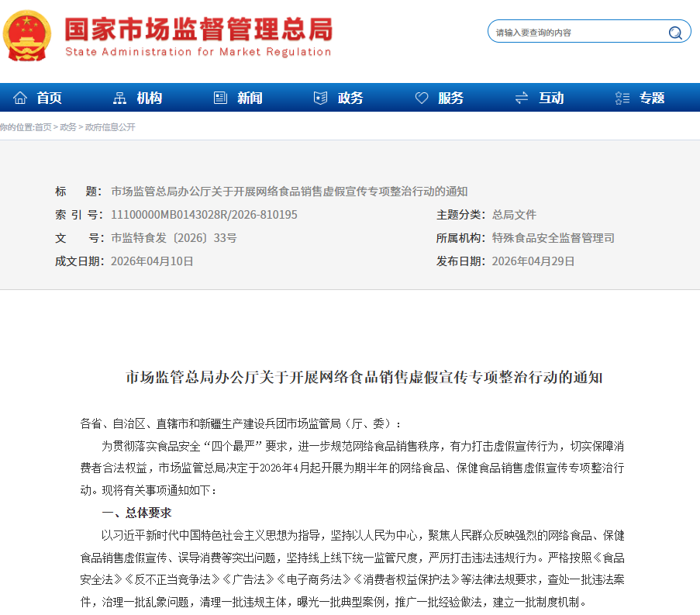700x615 pixels.
Task: Click the shield icon beside 政务
Action: 320,98
